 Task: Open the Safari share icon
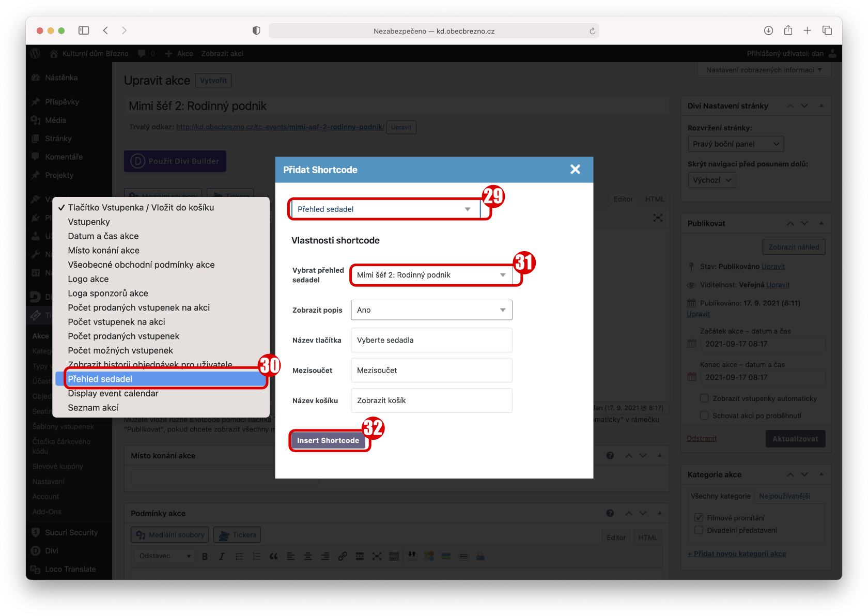(x=788, y=30)
